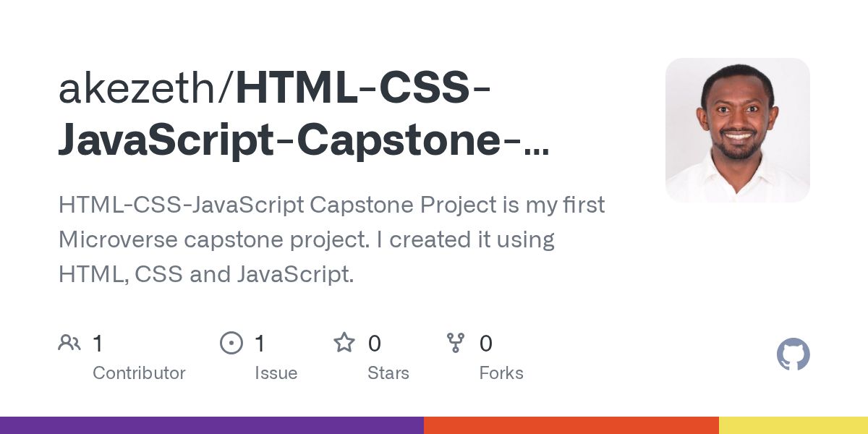Click the Forks label text

(501, 373)
